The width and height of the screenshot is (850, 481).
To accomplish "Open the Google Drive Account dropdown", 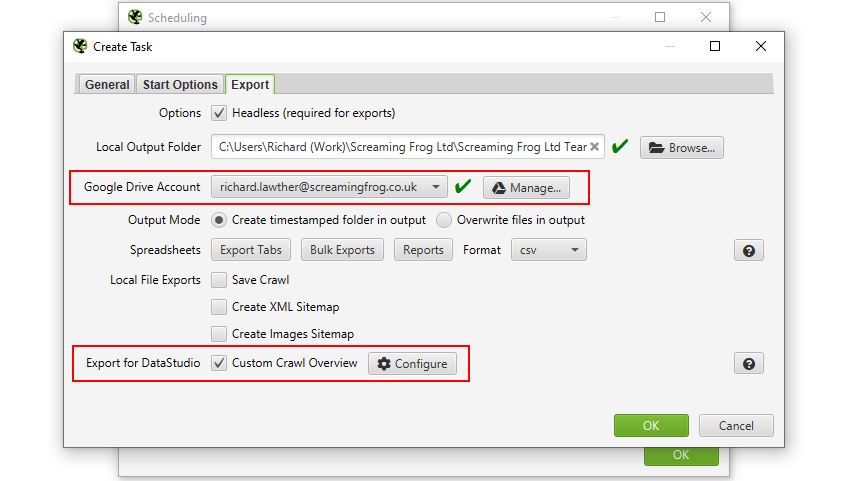I will 329,187.
